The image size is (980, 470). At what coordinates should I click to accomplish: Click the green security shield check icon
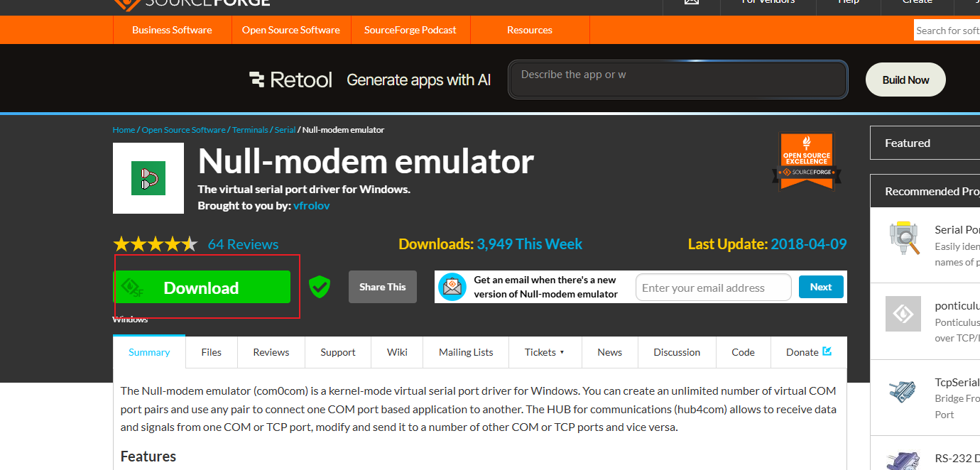[x=320, y=287]
